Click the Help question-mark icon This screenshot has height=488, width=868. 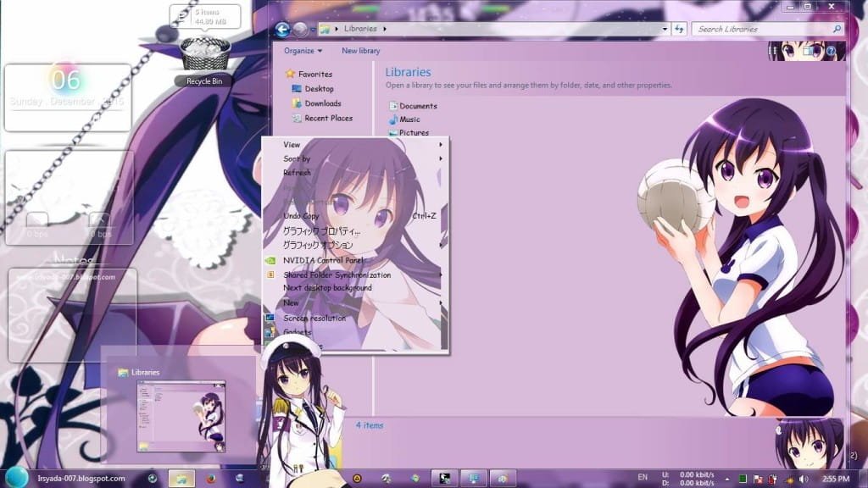coord(832,51)
